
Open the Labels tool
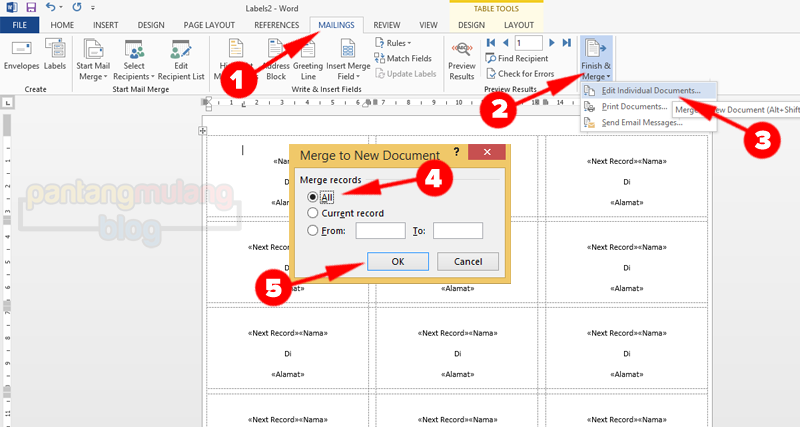pos(55,55)
